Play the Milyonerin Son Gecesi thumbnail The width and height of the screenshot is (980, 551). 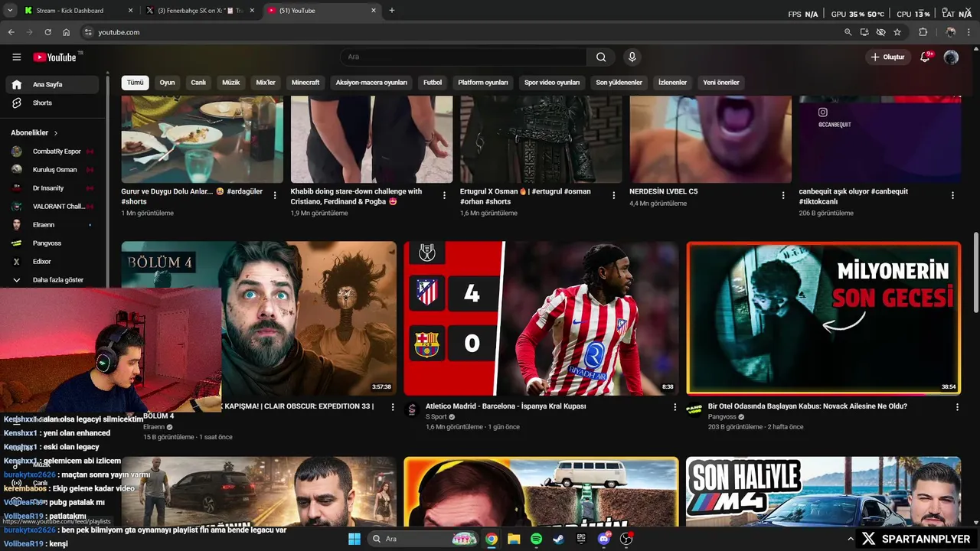pyautogui.click(x=824, y=318)
